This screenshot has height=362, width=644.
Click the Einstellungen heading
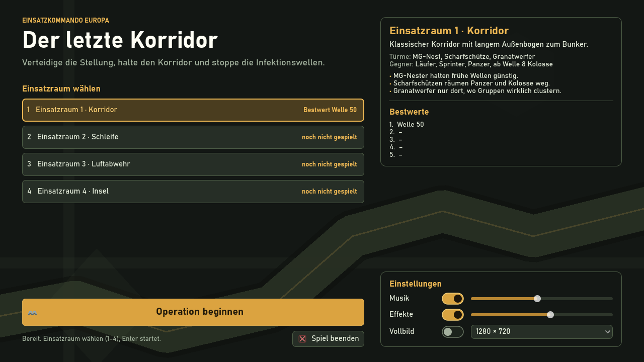click(416, 284)
